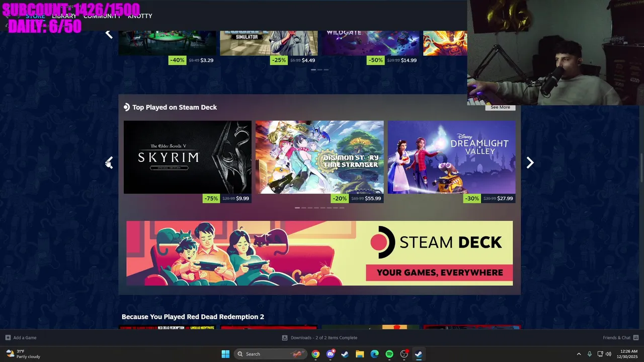Click Dreamlight Valley's -30% $27.99 price
This screenshot has width=644, height=362.
(489, 198)
